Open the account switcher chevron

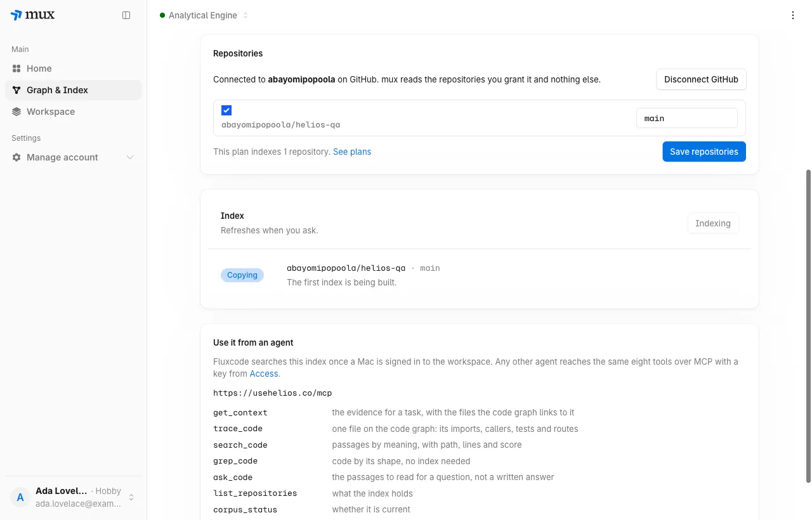coord(131,497)
